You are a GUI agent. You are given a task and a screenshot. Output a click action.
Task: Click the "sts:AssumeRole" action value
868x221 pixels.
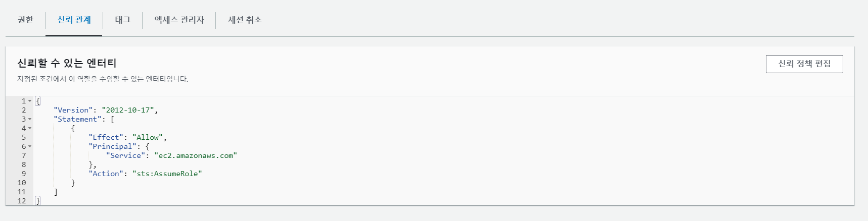click(167, 174)
